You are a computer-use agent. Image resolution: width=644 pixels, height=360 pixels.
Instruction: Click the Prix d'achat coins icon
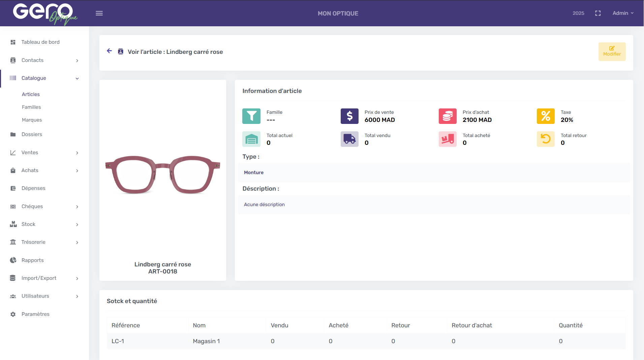pyautogui.click(x=448, y=116)
